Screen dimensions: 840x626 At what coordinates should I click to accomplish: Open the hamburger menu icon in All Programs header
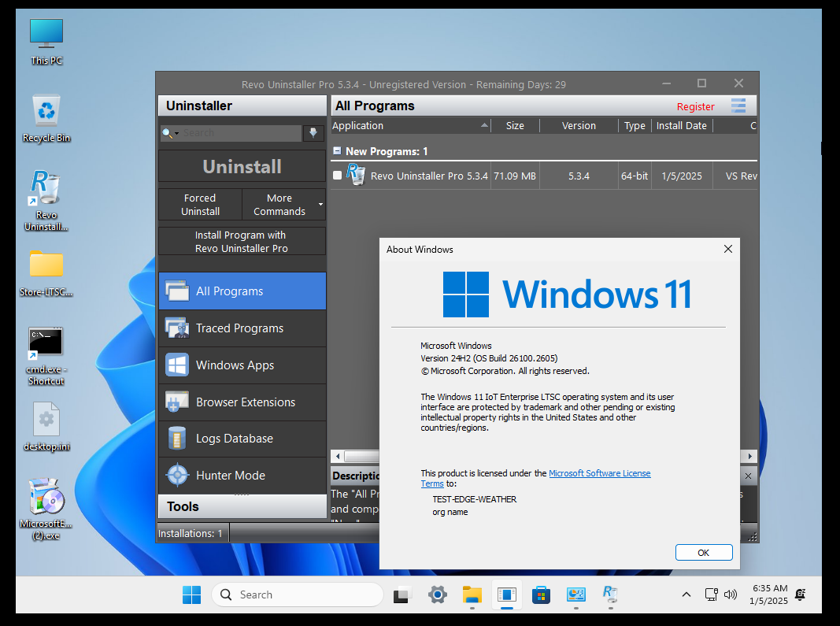tap(738, 106)
